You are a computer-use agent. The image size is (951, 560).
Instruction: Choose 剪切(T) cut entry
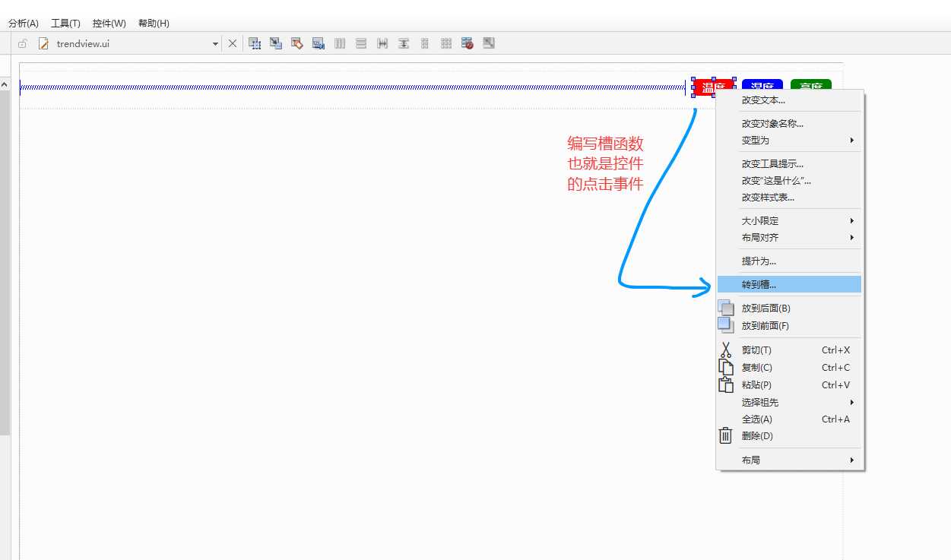(790, 350)
